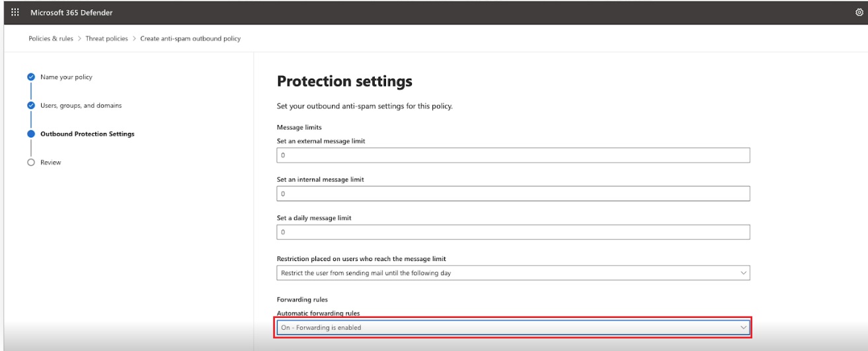Click the Outbound Protection Settings step circle
This screenshot has height=351, width=868.
coord(30,134)
